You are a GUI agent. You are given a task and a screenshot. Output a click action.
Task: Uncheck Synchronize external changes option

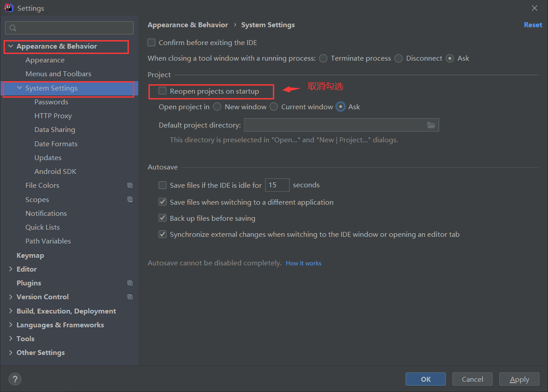(x=163, y=234)
